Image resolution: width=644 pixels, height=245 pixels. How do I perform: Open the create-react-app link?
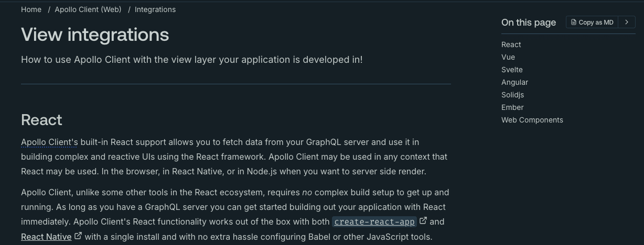coord(374,221)
